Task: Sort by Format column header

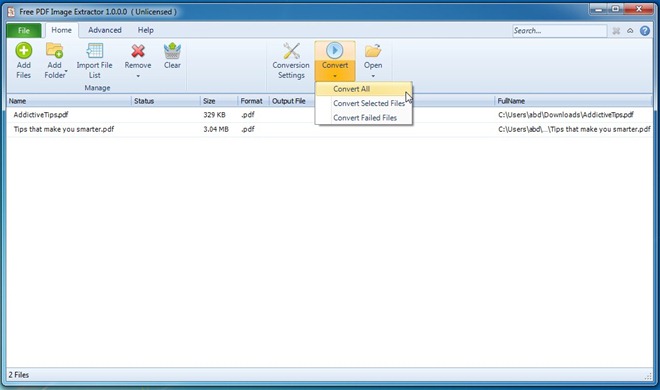Action: pos(253,101)
